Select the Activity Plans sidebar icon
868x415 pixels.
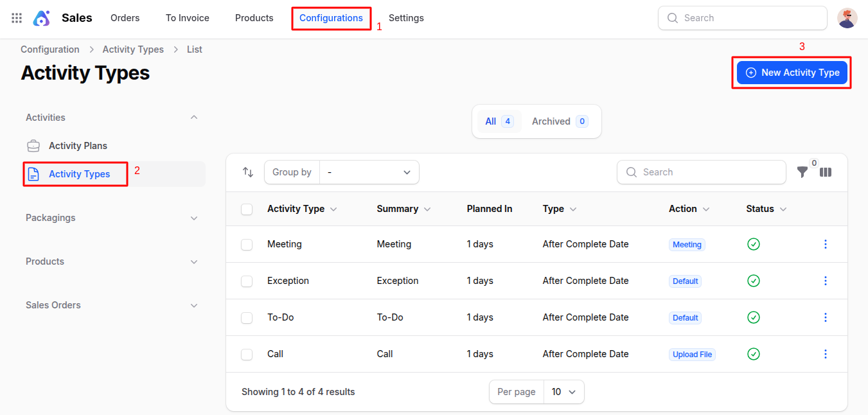33,145
